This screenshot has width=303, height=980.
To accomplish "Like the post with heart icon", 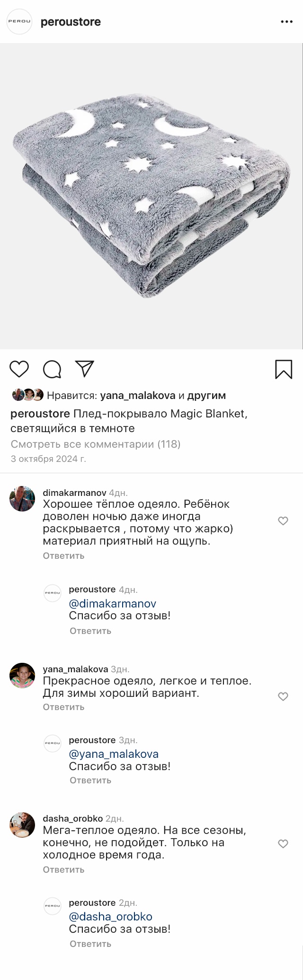I will tap(19, 369).
